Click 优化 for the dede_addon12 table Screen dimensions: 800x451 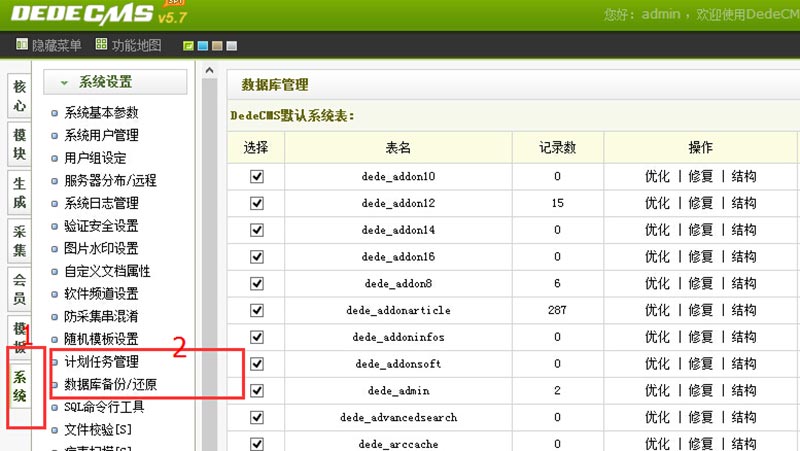pos(657,203)
